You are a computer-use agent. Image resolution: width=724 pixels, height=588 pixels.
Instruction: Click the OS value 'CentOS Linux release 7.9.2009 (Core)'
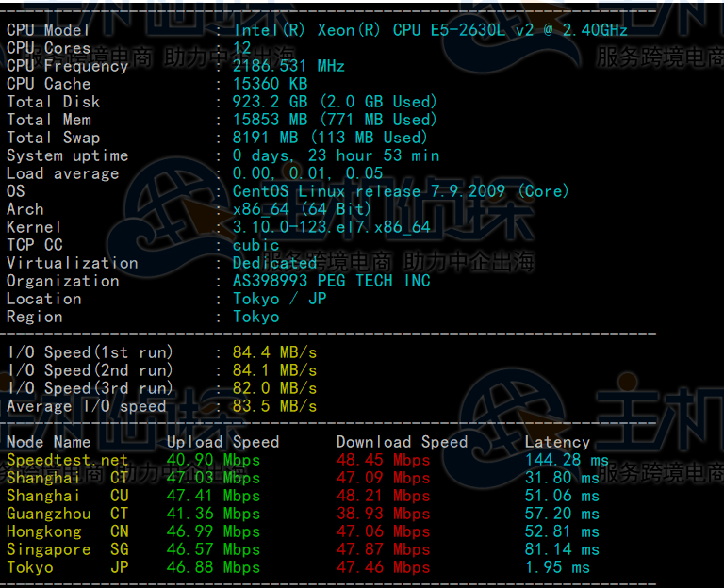(x=401, y=191)
